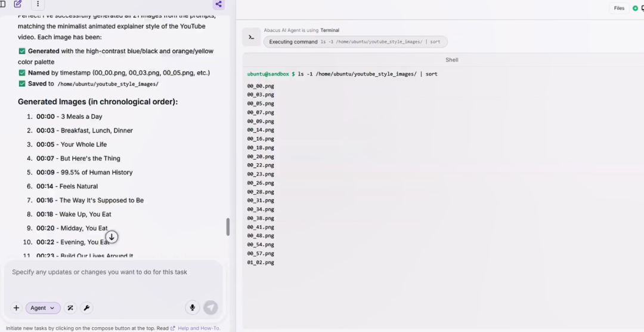Open the Agent mode dropdown

tap(43, 308)
